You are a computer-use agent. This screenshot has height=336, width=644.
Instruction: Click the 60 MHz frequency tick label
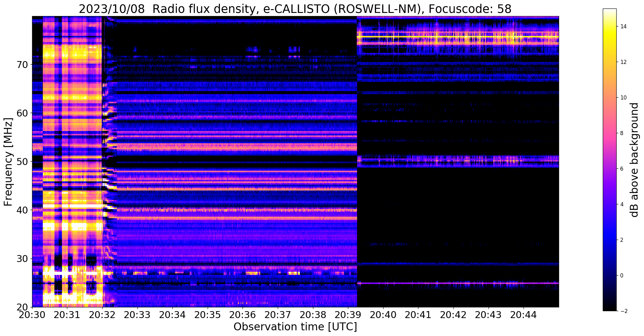click(x=22, y=113)
